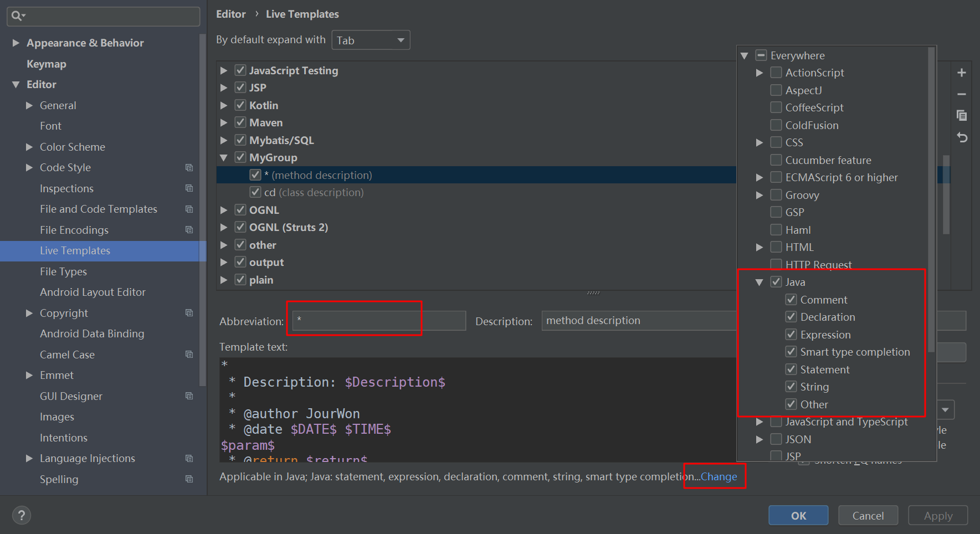Open Intentions settings page
980x534 pixels.
pyautogui.click(x=64, y=438)
